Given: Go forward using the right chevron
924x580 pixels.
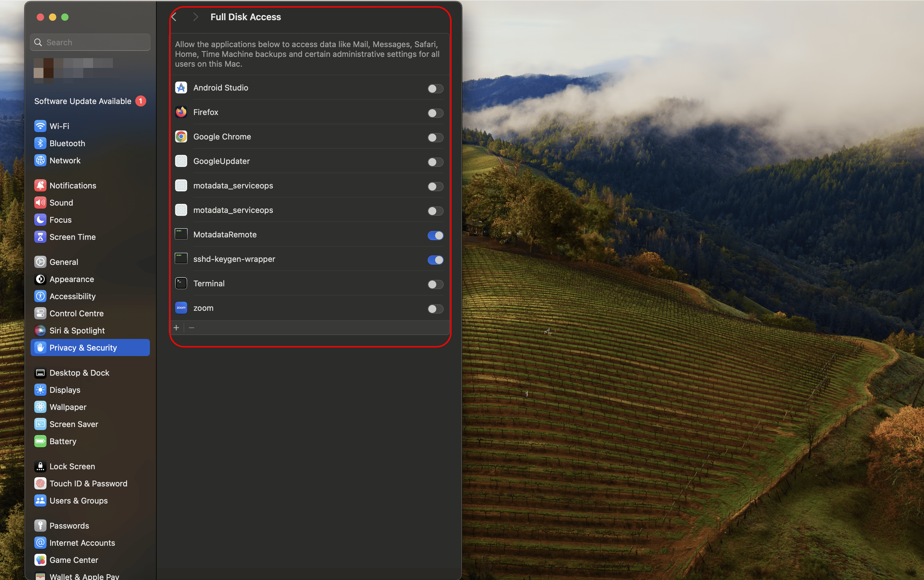Looking at the screenshot, I should click(x=196, y=17).
